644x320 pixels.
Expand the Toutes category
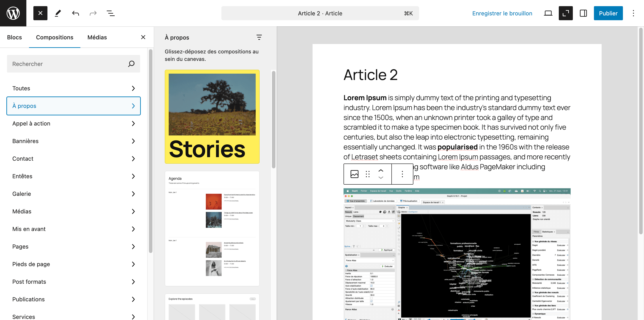pos(74,88)
